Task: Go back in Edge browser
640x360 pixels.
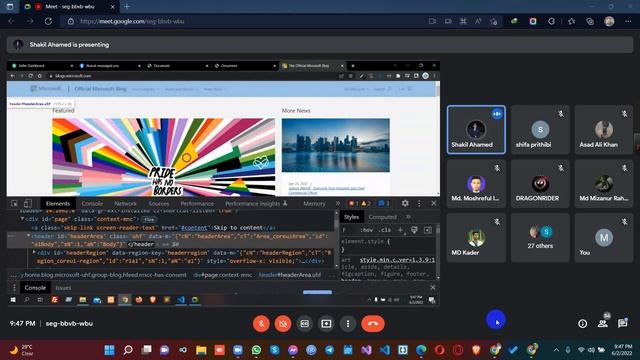Action: 11,21
